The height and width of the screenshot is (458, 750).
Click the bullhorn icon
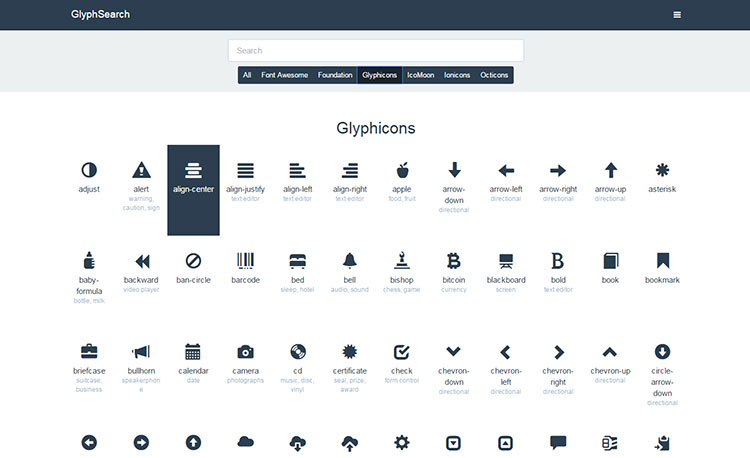tap(141, 352)
